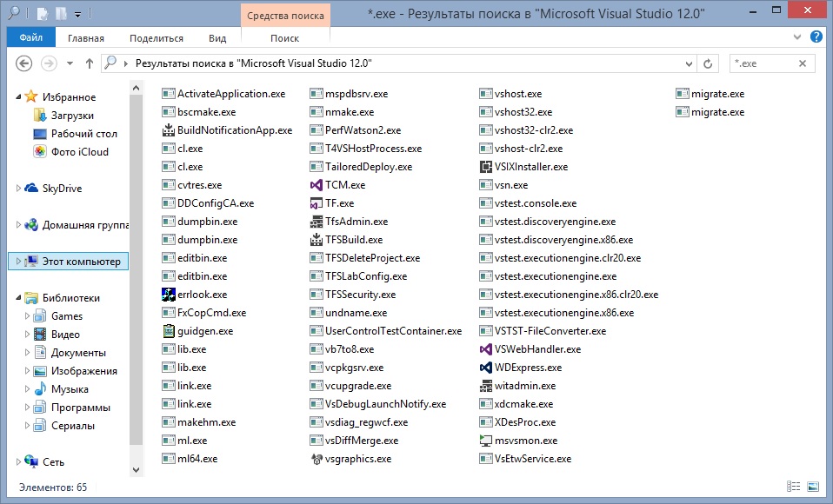Click the witadmin.exe icon
Viewport: 833px width, 504px height.
(485, 386)
